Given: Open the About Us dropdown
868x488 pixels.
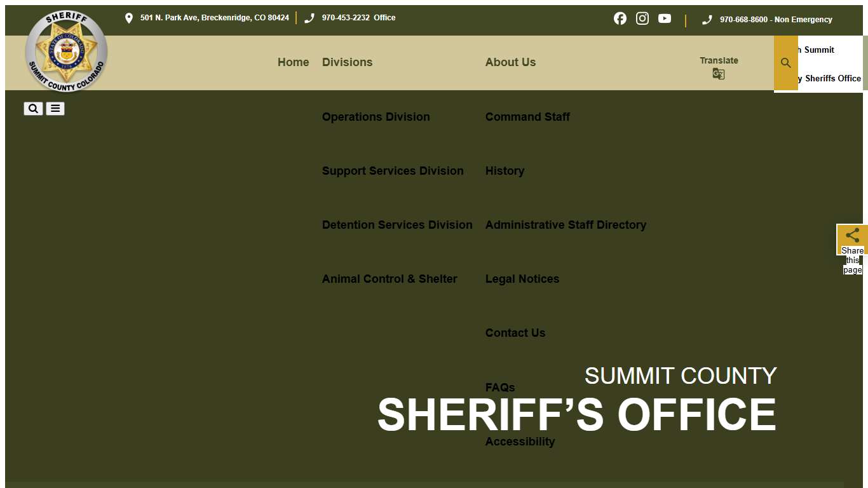Looking at the screenshot, I should [510, 62].
